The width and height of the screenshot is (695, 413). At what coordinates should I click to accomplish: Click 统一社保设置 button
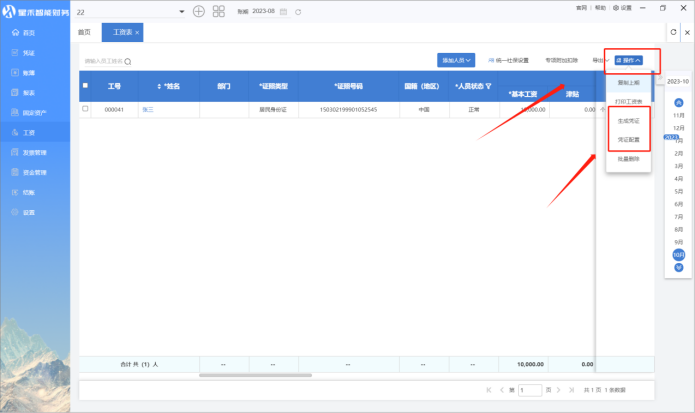(x=509, y=60)
